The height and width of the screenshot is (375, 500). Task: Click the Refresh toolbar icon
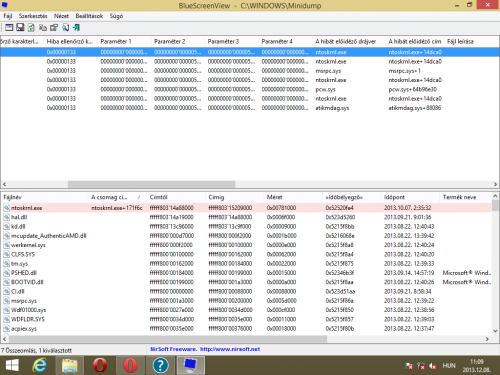pos(31,28)
